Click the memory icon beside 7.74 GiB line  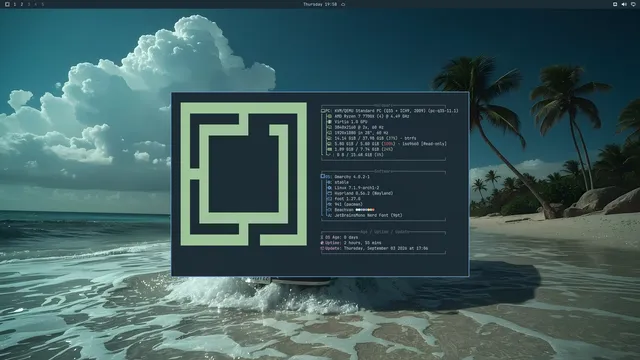tap(329, 149)
